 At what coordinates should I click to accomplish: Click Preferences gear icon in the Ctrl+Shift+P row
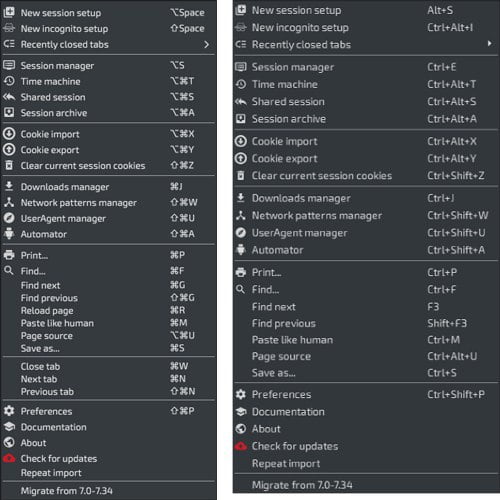[x=241, y=394]
